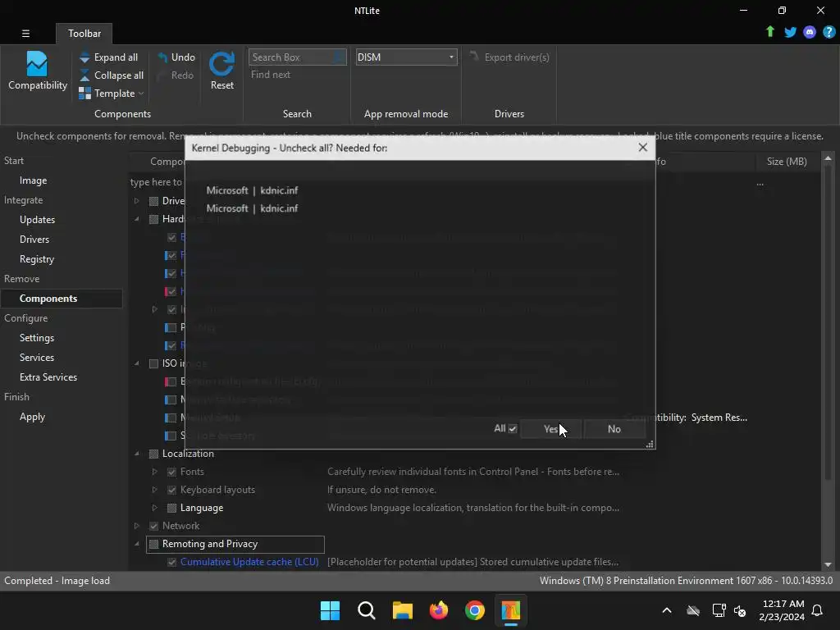Click the green update arrow icon

pos(769,32)
